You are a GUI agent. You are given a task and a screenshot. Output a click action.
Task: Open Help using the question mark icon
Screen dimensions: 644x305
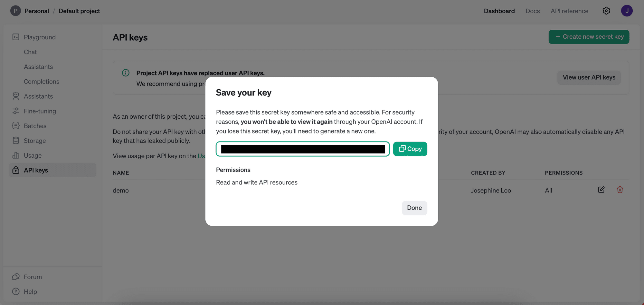click(x=16, y=291)
